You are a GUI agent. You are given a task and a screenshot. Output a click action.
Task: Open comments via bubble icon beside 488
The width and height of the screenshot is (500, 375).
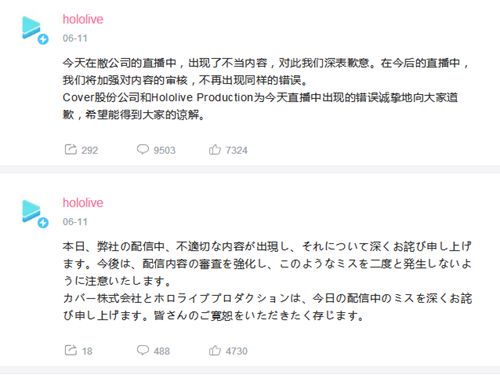click(143, 350)
